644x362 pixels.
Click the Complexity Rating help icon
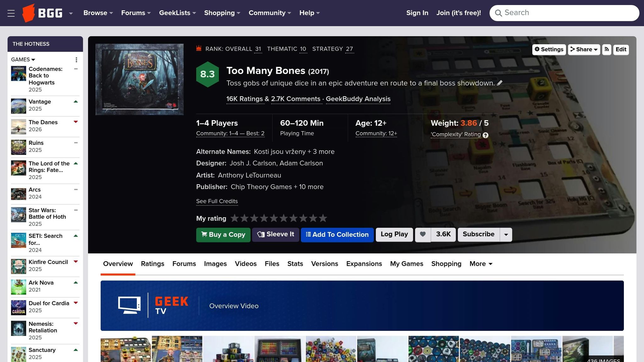[486, 135]
